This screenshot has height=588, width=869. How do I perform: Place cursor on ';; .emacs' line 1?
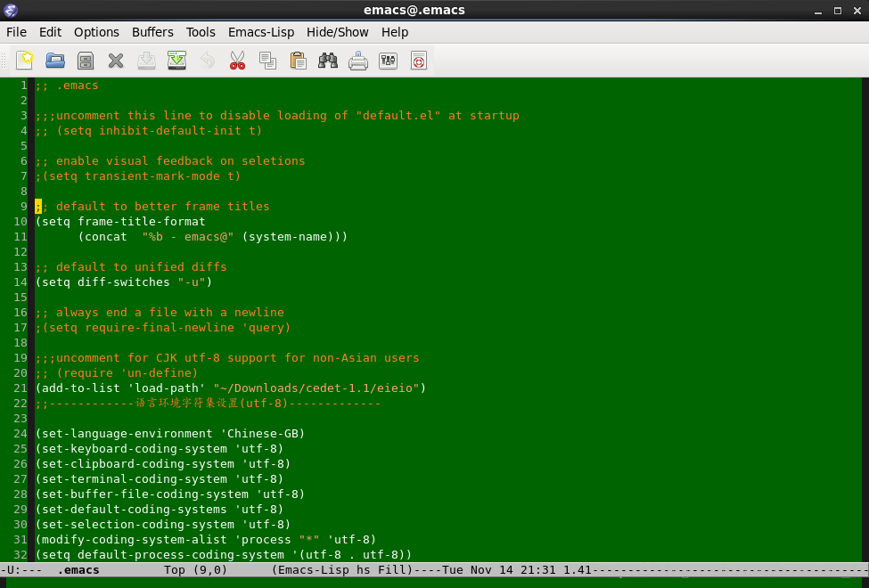point(67,86)
